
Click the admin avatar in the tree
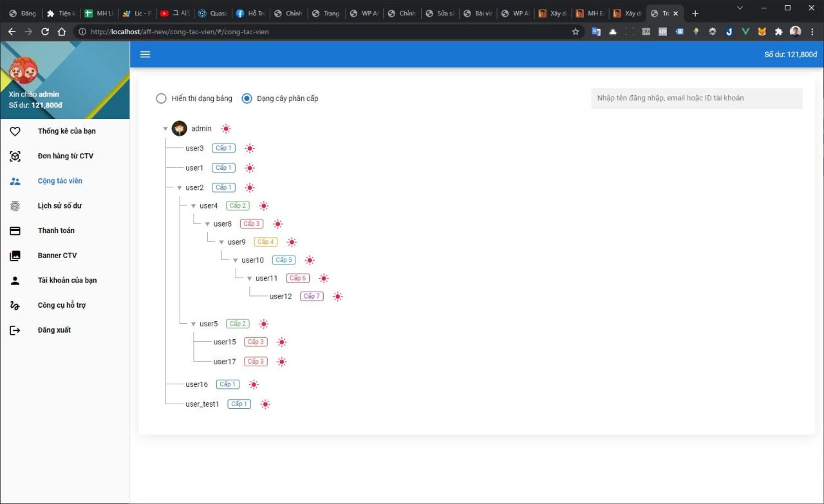180,129
